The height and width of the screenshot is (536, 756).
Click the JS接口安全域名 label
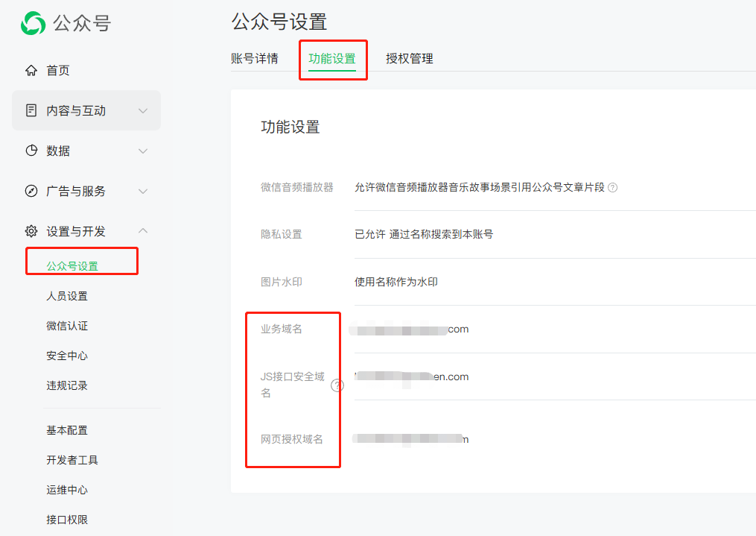tap(293, 385)
